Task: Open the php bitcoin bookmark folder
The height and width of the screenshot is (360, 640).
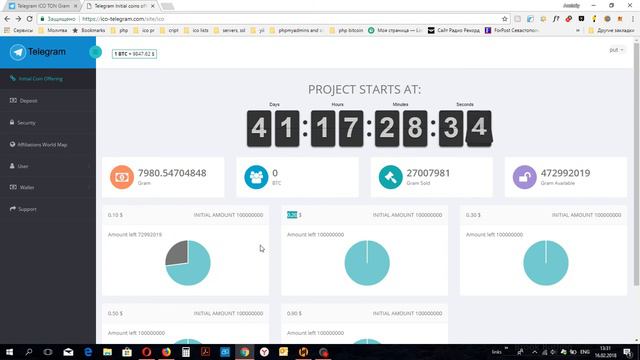Action: click(x=346, y=30)
